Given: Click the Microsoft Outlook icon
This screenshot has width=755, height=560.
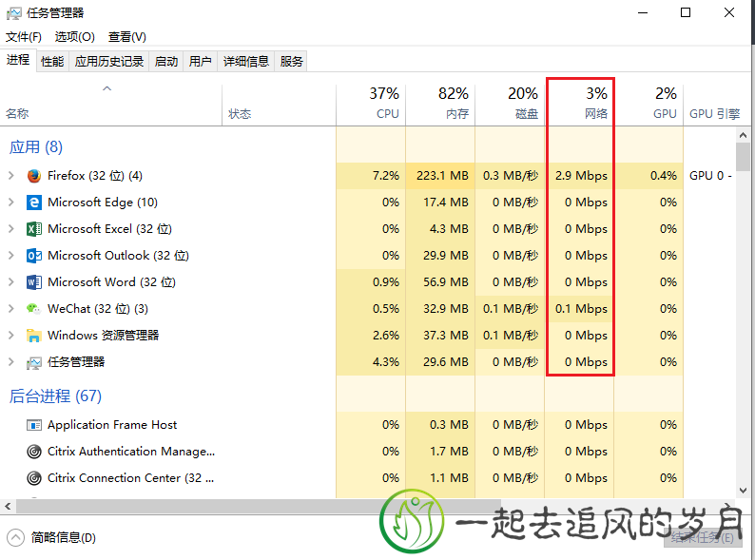Looking at the screenshot, I should coord(33,255).
